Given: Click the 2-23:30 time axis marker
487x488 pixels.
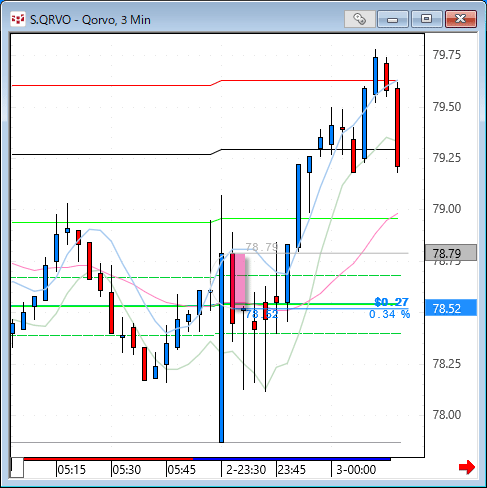Looking at the screenshot, I should tap(246, 470).
